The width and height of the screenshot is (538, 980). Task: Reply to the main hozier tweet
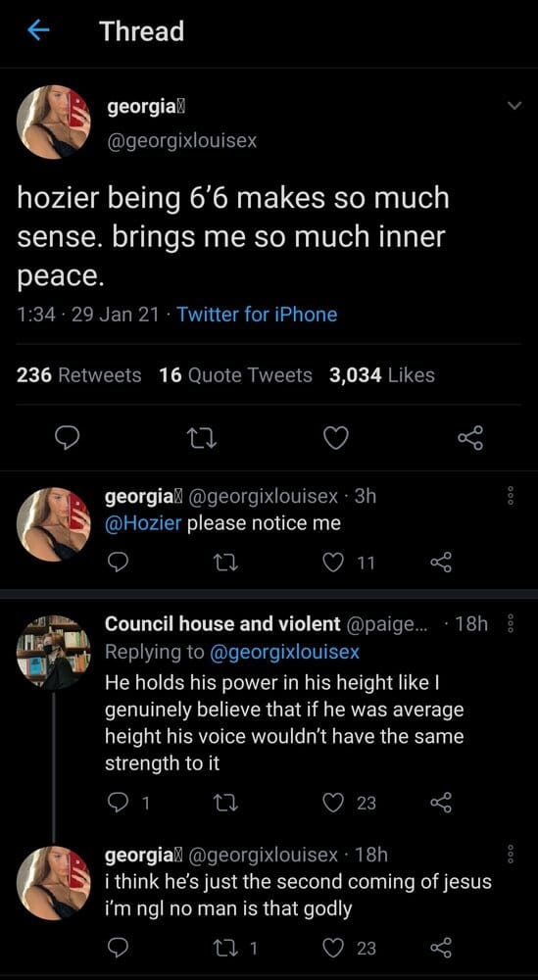68,438
